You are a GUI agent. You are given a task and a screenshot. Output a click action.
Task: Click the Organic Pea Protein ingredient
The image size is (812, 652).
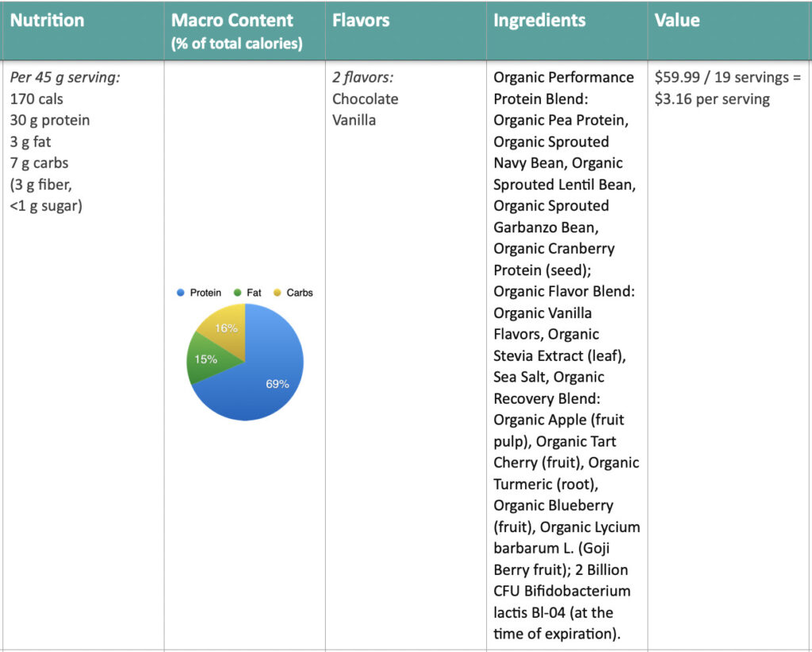[x=561, y=120]
